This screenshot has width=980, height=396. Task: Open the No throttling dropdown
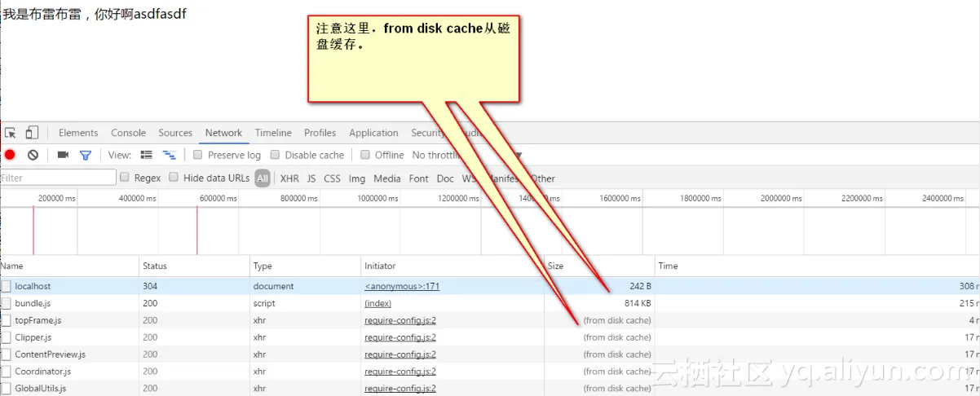click(466, 155)
